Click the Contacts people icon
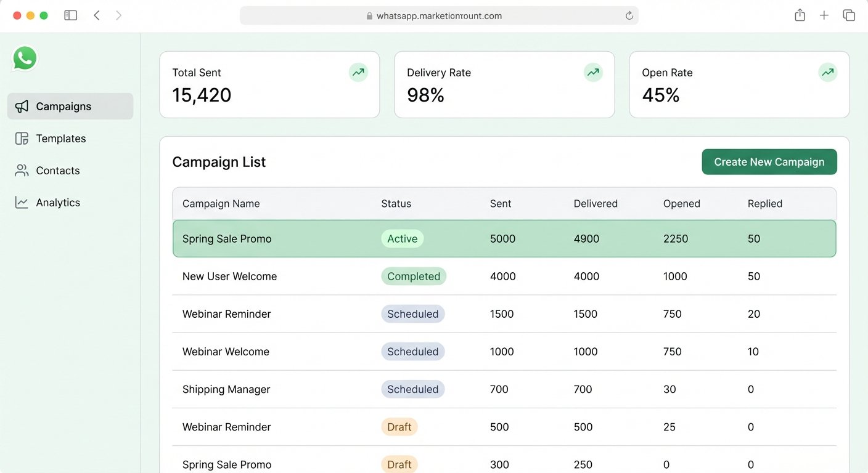Image resolution: width=868 pixels, height=473 pixels. 22,171
